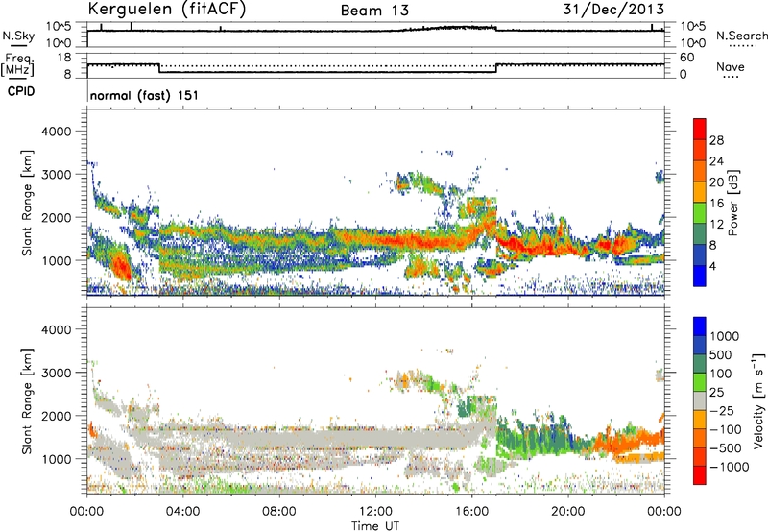Click the '4' tick on power color bar
The width and height of the screenshot is (768, 532).
click(712, 266)
